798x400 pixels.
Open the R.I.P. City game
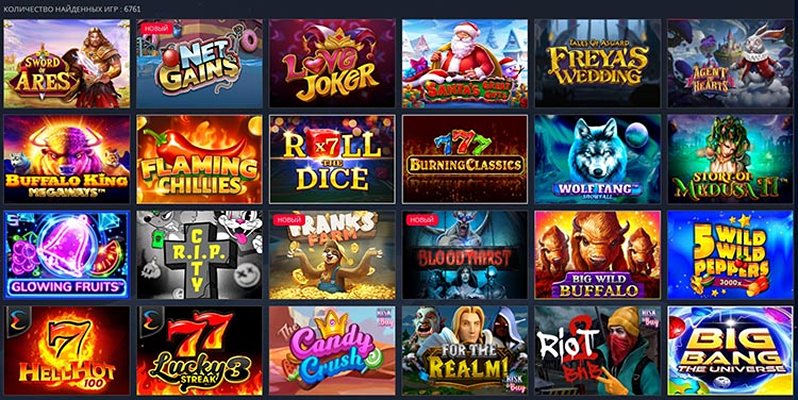pos(200,255)
